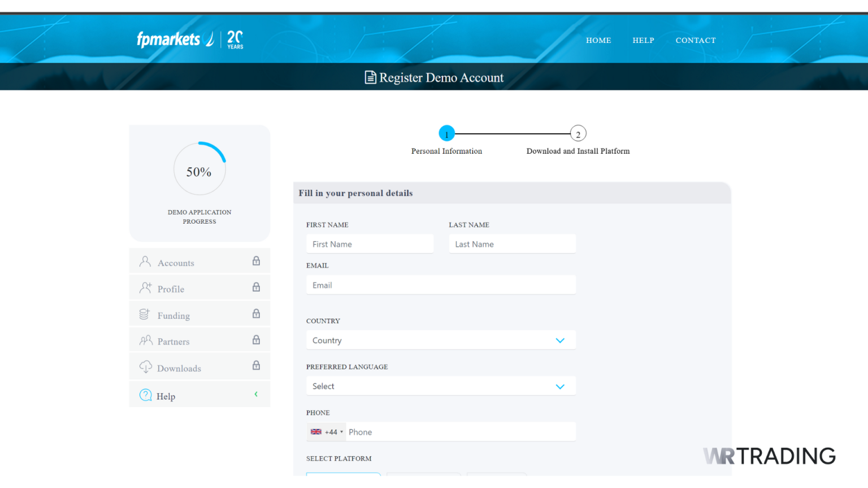Viewport: 868px width, 488px height.
Task: Click the lock icon beside Accounts
Action: (256, 261)
